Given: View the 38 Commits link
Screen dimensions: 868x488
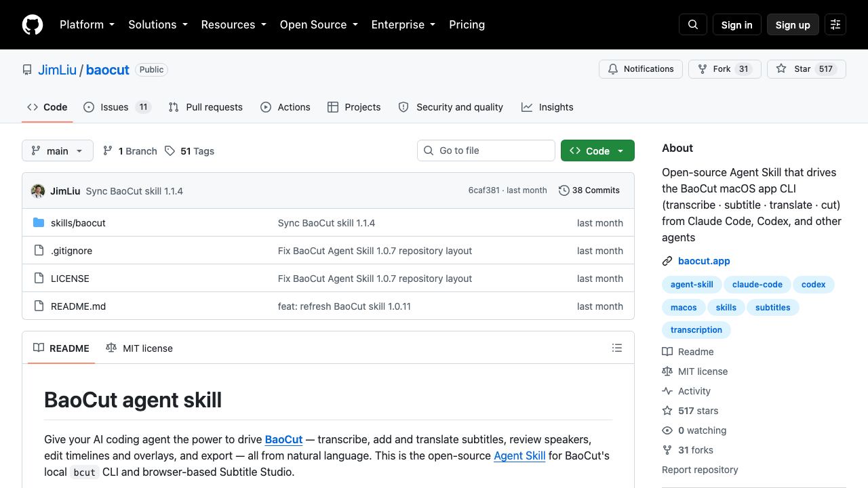Looking at the screenshot, I should 589,190.
